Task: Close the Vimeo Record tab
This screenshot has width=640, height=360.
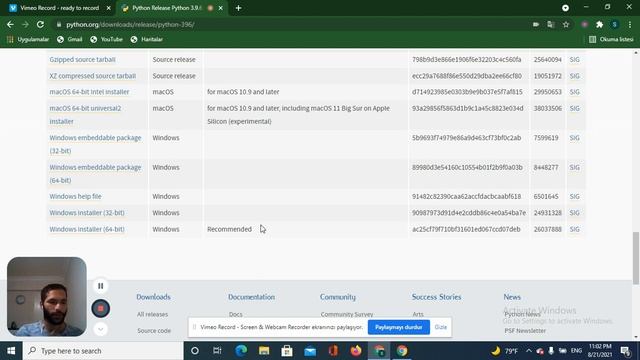Action: 109,8
